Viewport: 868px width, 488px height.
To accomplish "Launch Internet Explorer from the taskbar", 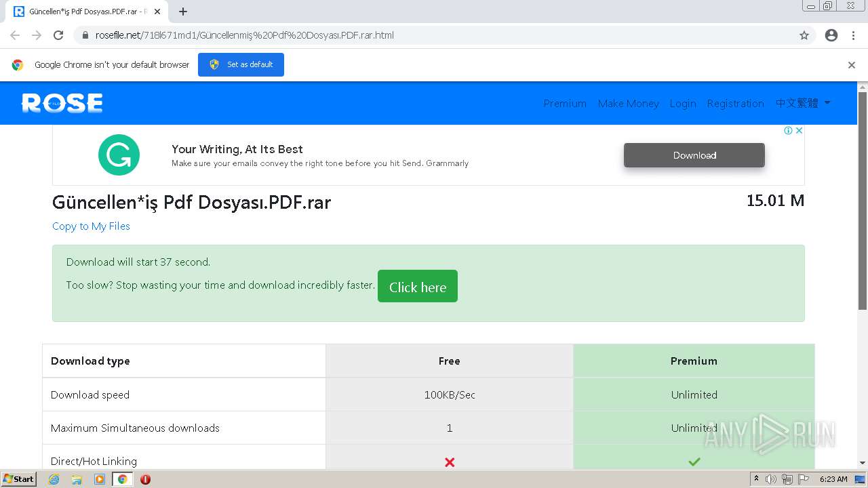I will pos(54,479).
